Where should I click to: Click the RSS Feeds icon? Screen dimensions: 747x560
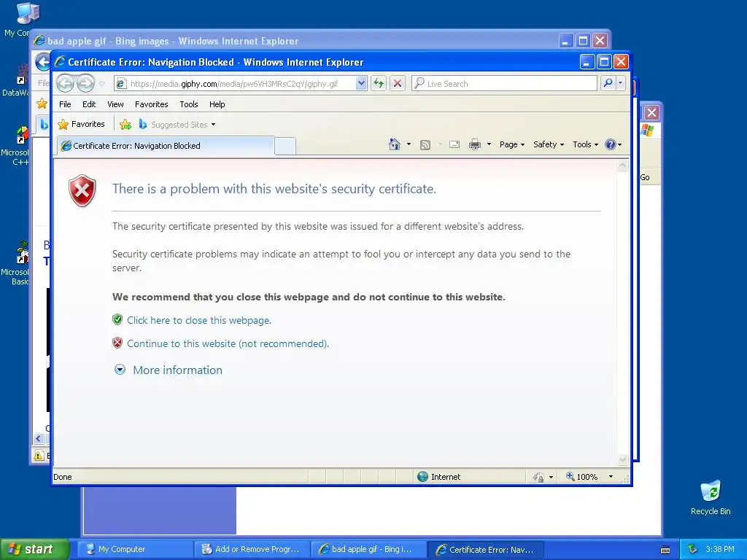(x=425, y=145)
